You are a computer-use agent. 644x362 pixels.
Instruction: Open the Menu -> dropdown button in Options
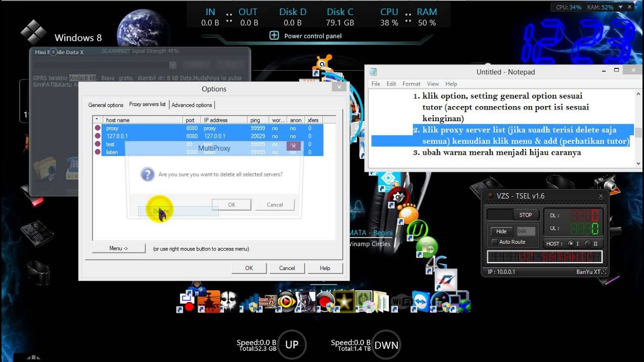tap(119, 248)
